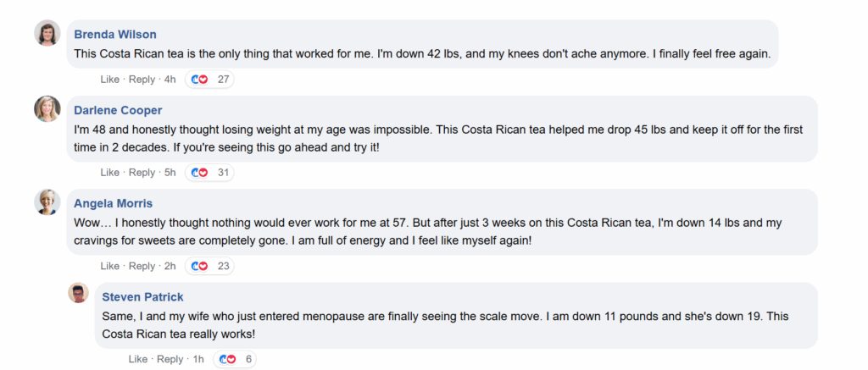
Task: Like Brenda Wilson's comment
Action: (109, 80)
